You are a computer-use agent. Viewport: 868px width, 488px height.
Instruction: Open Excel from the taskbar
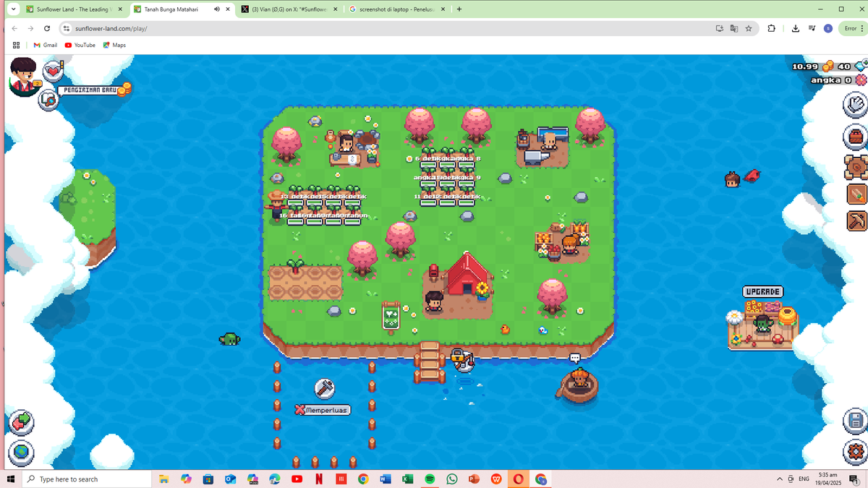tap(407, 479)
